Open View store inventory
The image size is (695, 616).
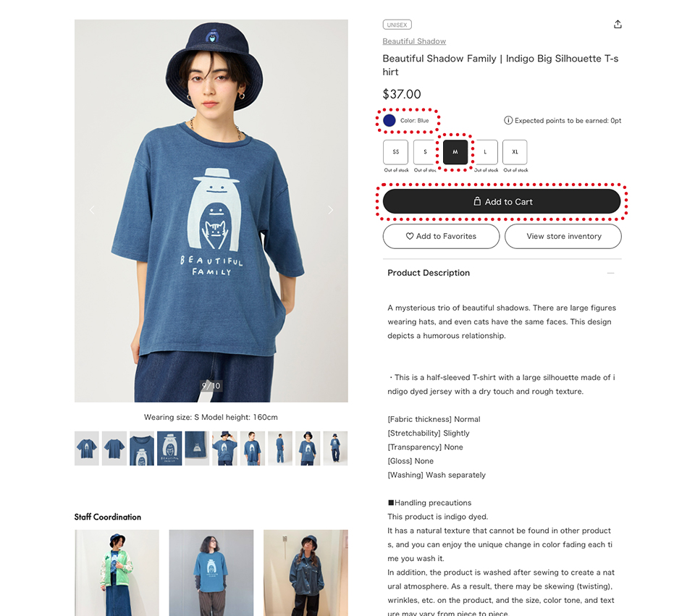point(563,236)
